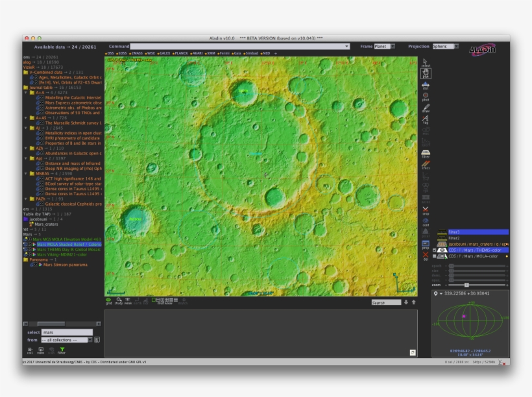Click the 2MASS bookmark
The height and width of the screenshot is (397, 532).
[x=137, y=53]
